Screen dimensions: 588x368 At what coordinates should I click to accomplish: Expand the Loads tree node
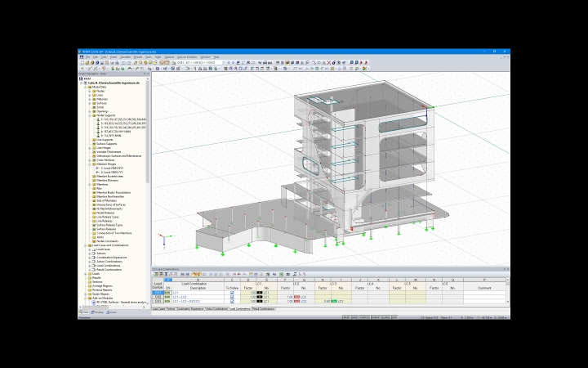click(86, 274)
